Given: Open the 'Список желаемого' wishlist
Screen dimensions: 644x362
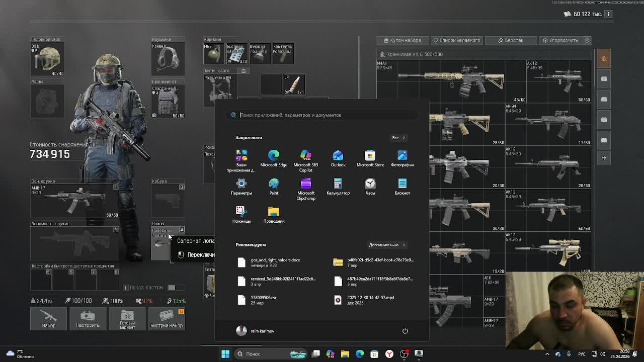Looking at the screenshot, I should [x=456, y=40].
